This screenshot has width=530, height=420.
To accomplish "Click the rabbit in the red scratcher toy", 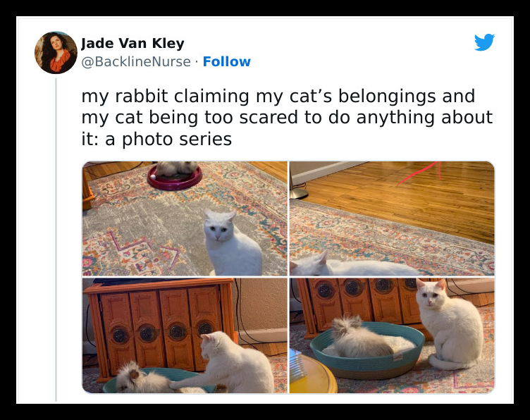I will (x=176, y=168).
